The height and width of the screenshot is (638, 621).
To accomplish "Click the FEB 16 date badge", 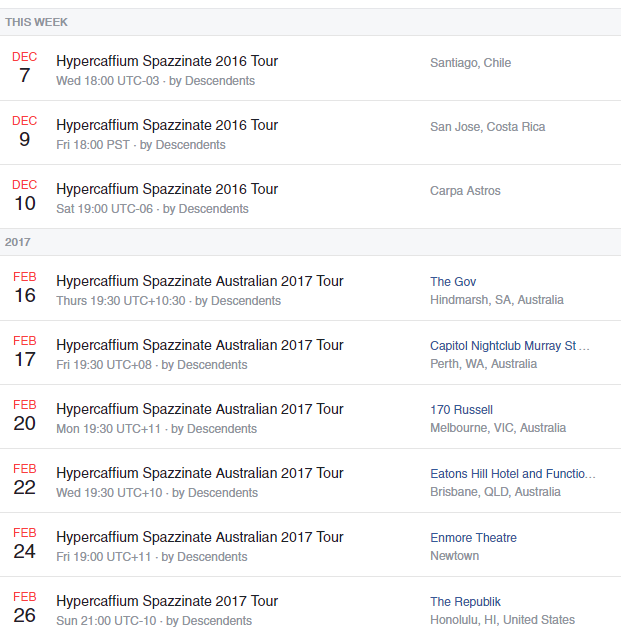I will coord(25,289).
